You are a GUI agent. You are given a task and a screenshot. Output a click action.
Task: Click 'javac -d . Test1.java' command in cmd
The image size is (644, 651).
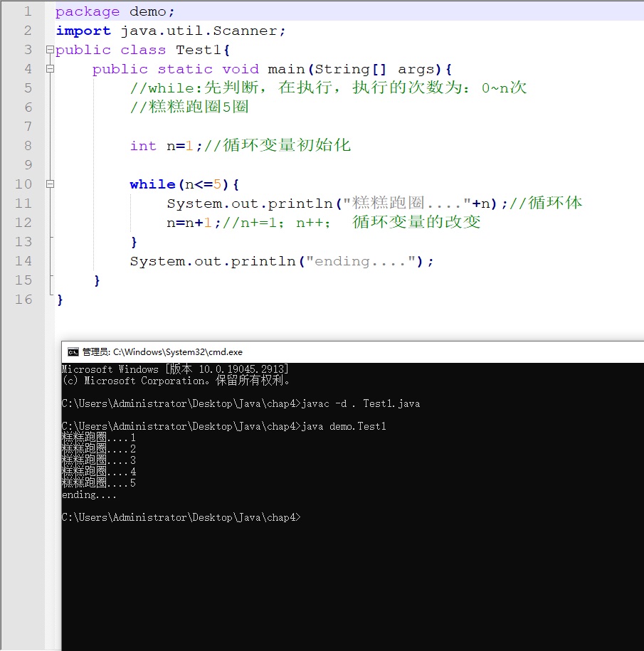click(360, 403)
